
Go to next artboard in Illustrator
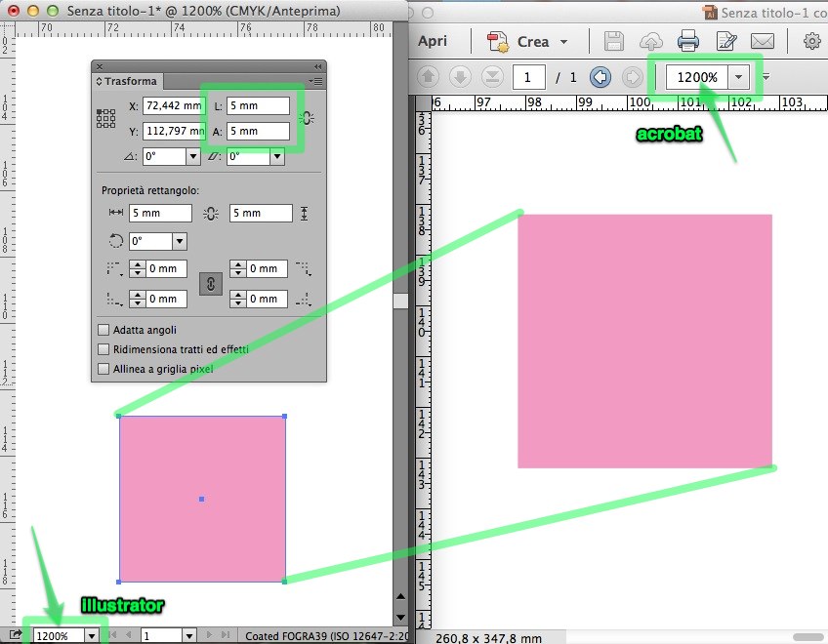point(209,635)
